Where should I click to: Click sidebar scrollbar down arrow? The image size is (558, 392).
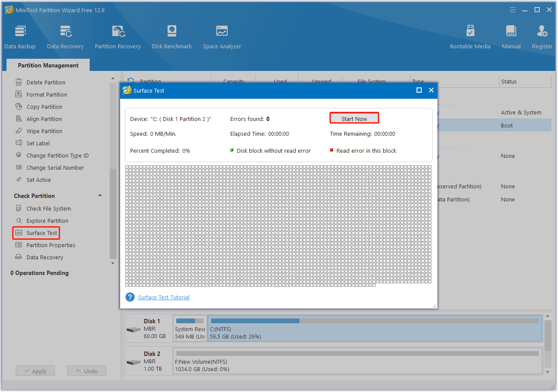click(x=113, y=263)
